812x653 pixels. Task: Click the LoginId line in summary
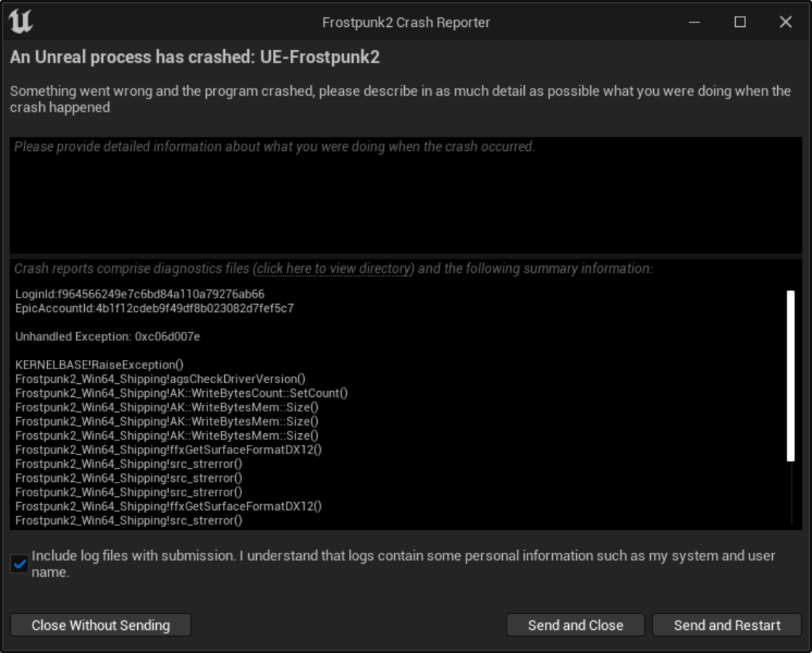[x=140, y=295]
